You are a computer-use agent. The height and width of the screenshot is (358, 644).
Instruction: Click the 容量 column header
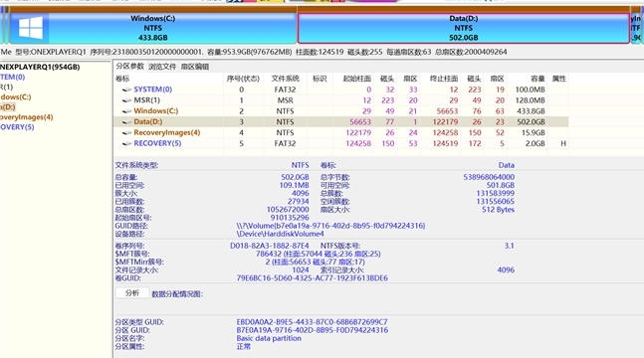[537, 79]
